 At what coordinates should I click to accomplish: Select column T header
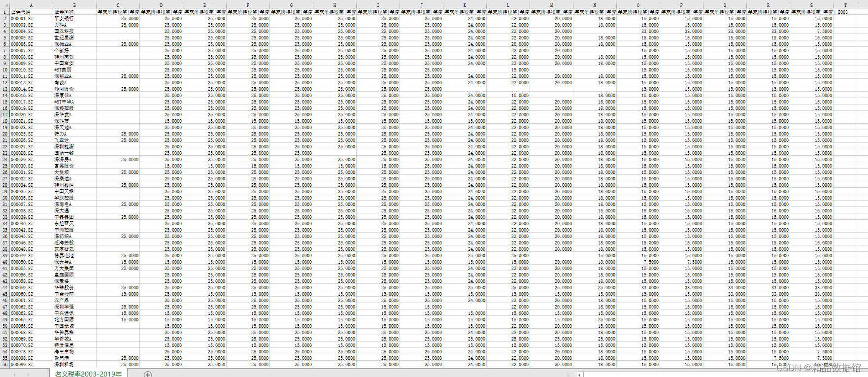(x=846, y=5)
